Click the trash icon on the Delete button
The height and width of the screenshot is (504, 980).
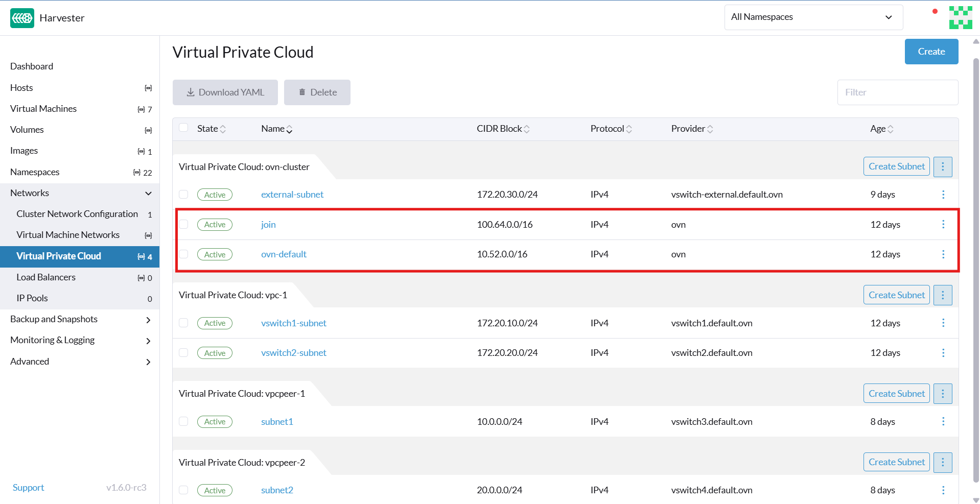pos(301,92)
